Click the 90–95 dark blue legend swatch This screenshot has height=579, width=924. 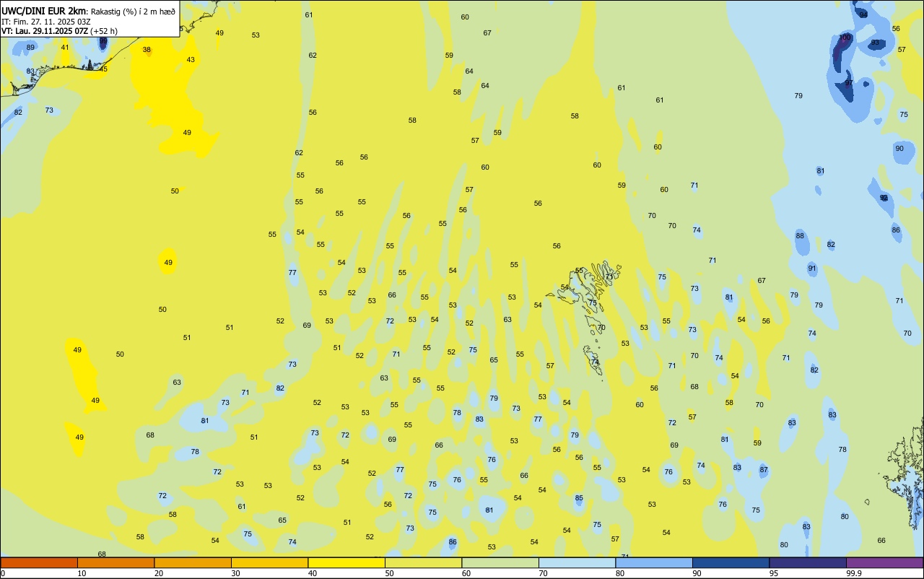tap(731, 562)
